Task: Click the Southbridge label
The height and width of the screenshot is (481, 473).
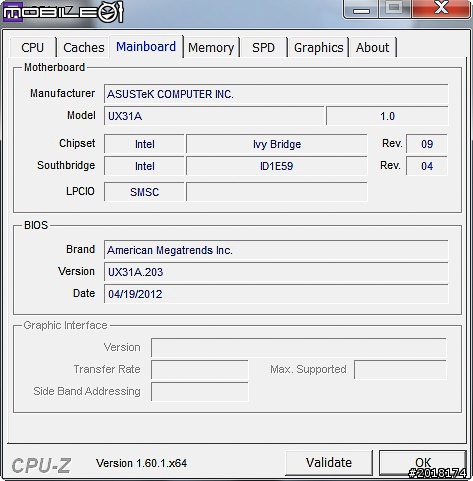Action: [x=66, y=165]
